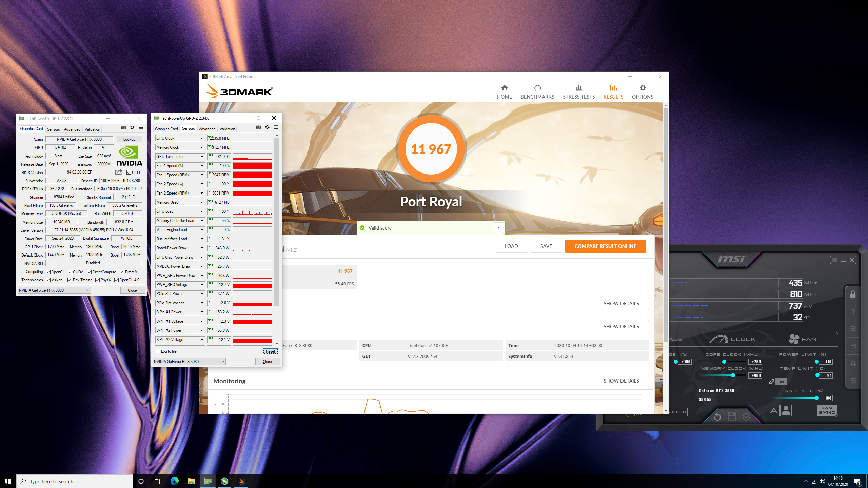Click the NVIDIA logo in GPU-Z
Image resolution: width=868 pixels, height=488 pixels.
click(129, 156)
